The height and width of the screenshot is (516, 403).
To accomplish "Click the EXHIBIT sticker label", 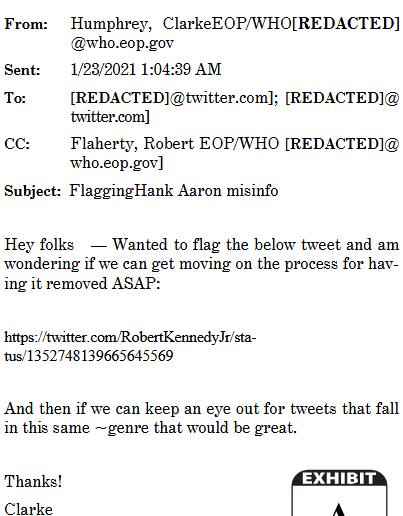I will [339, 479].
